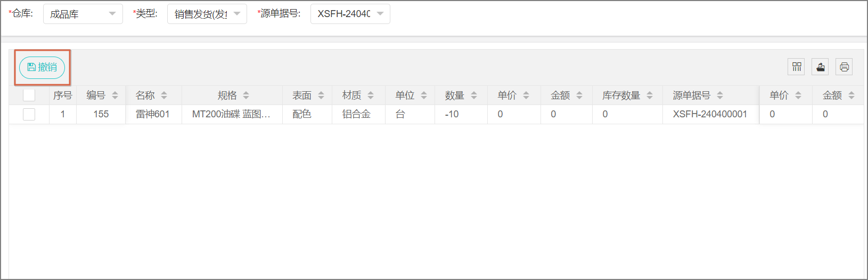Sort by 数量 column arrows

point(474,95)
